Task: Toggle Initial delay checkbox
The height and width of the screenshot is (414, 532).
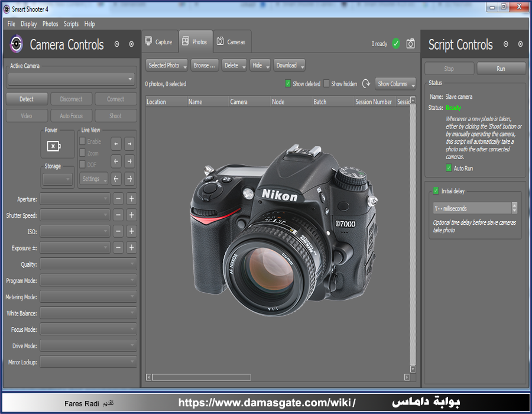Action: (x=436, y=190)
